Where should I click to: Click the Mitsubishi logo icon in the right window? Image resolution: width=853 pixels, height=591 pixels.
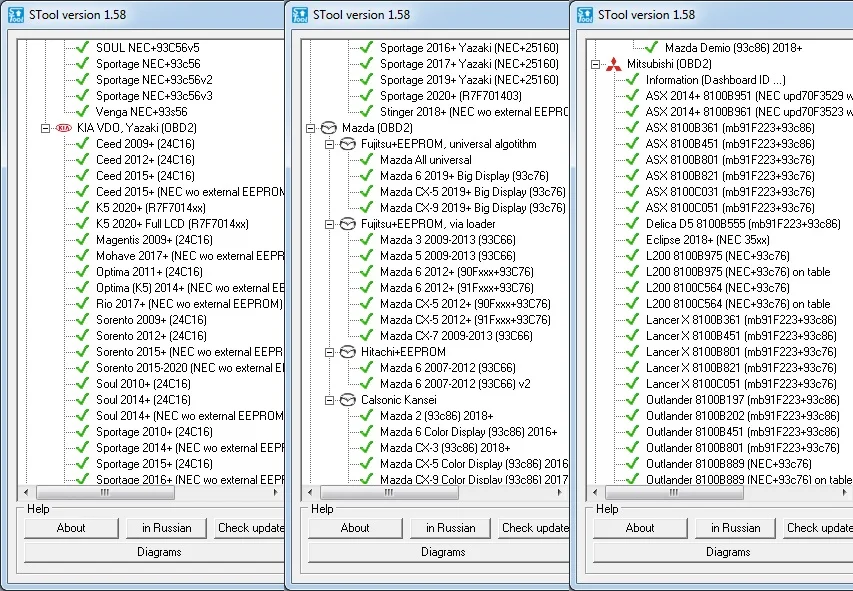point(614,64)
